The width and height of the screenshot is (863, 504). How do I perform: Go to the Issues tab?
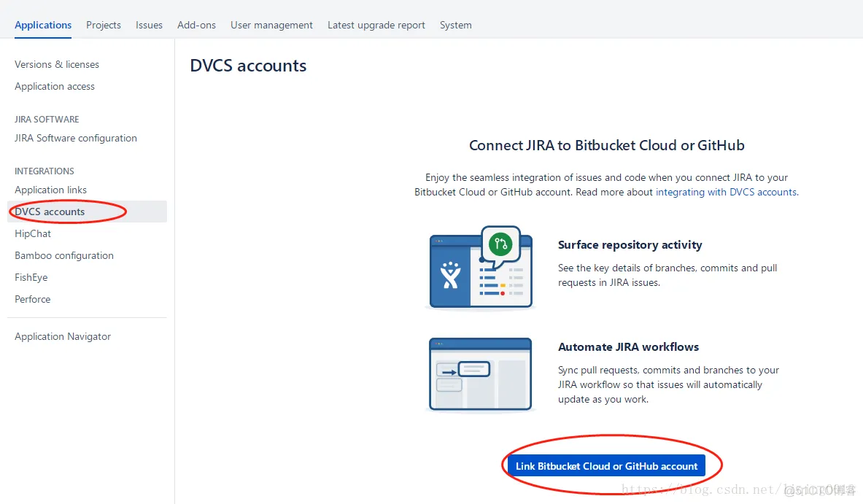(149, 25)
